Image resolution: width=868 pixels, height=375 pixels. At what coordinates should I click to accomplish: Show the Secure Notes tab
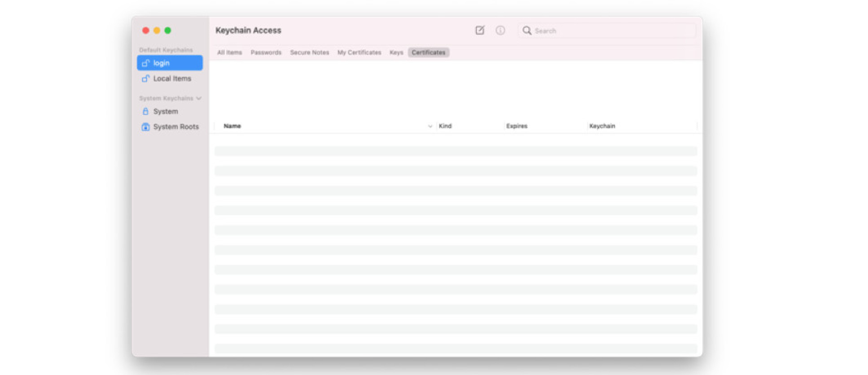pyautogui.click(x=309, y=52)
